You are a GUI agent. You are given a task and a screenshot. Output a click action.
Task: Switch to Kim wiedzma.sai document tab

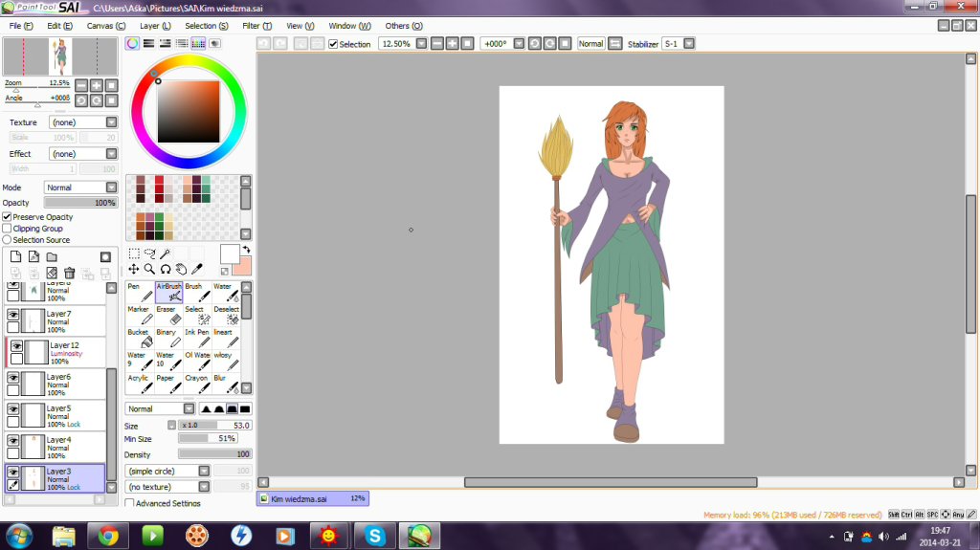tap(313, 498)
